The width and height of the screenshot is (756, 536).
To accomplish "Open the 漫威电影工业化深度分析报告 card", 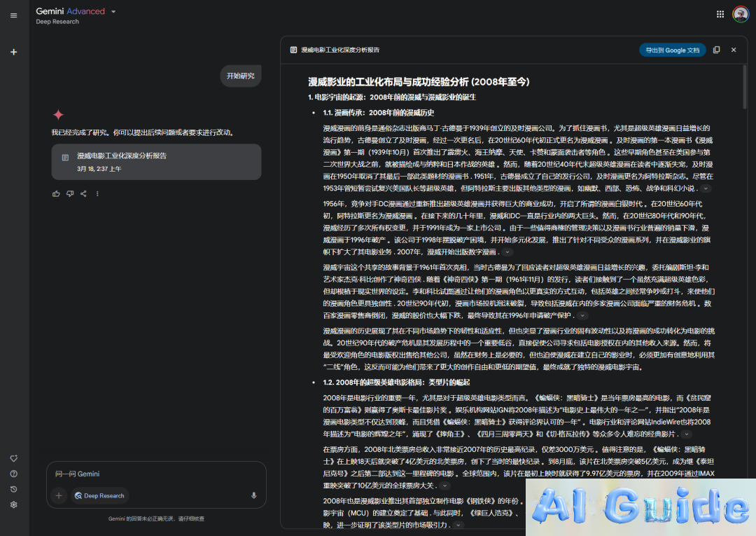I will (x=156, y=162).
